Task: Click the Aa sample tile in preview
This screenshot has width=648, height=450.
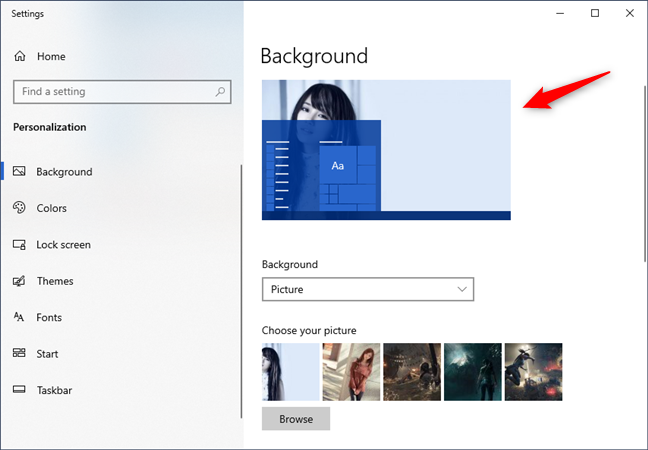Action: (x=338, y=165)
